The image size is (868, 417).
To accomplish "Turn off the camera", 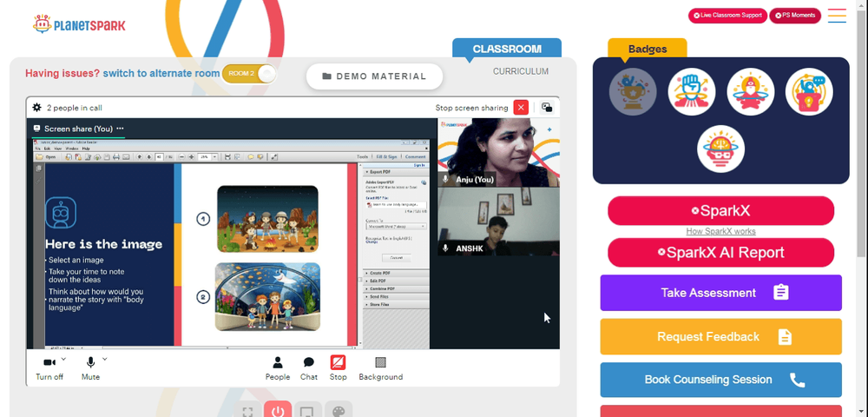I will [49, 369].
